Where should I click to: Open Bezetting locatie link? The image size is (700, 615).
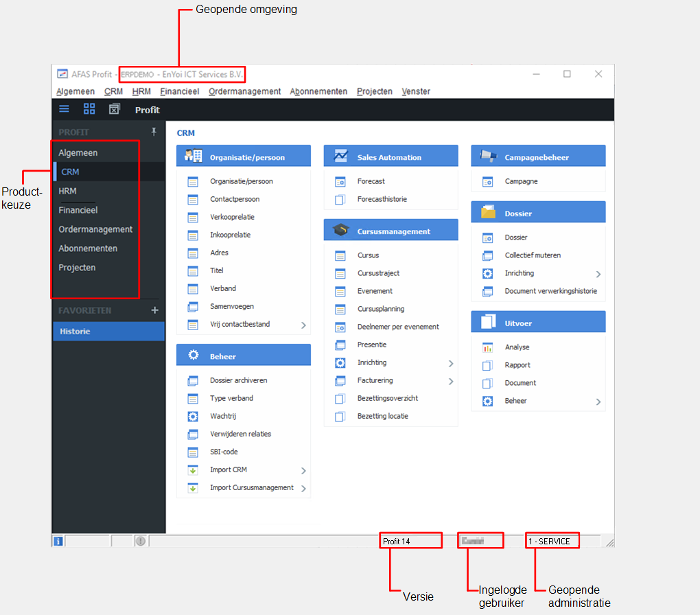point(382,416)
